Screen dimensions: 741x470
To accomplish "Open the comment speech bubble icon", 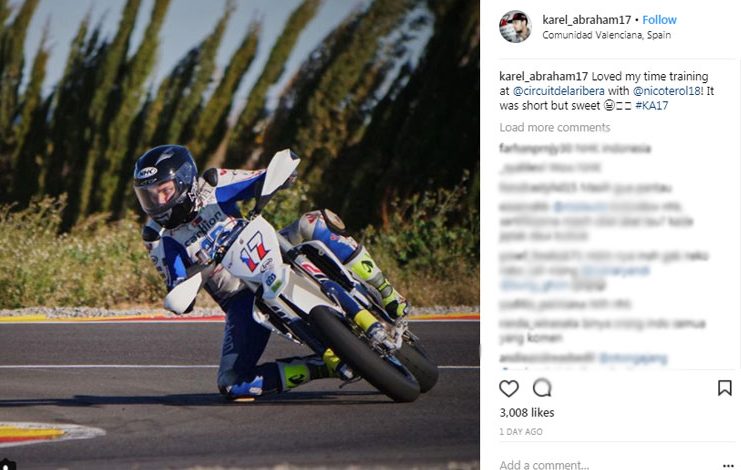I will pos(542,388).
